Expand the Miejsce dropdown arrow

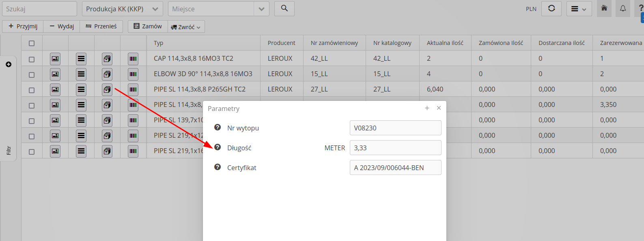point(261,9)
